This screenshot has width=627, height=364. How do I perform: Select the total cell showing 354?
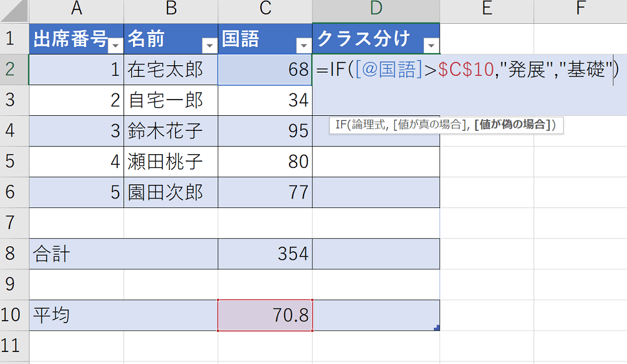tap(265, 254)
